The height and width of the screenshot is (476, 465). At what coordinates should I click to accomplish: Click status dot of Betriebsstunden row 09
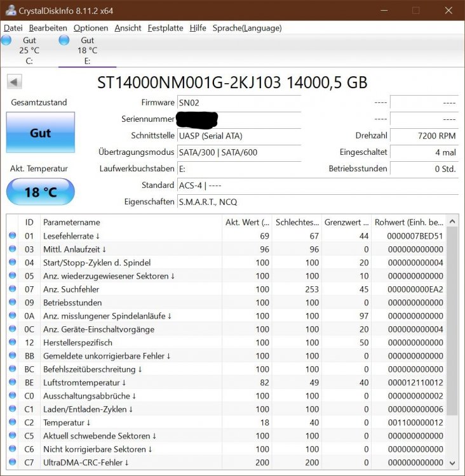pos(13,302)
